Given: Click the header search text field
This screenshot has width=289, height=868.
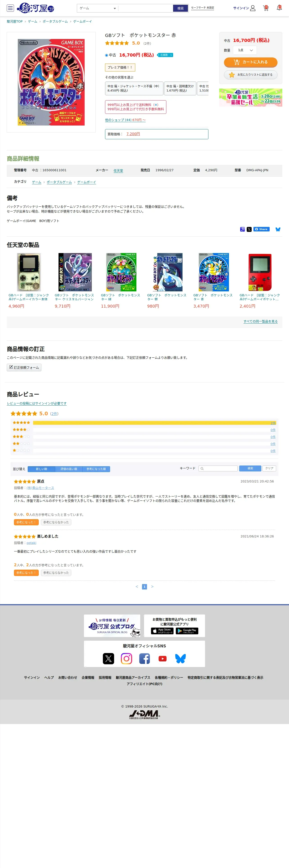Looking at the screenshot, I should coord(145,8).
